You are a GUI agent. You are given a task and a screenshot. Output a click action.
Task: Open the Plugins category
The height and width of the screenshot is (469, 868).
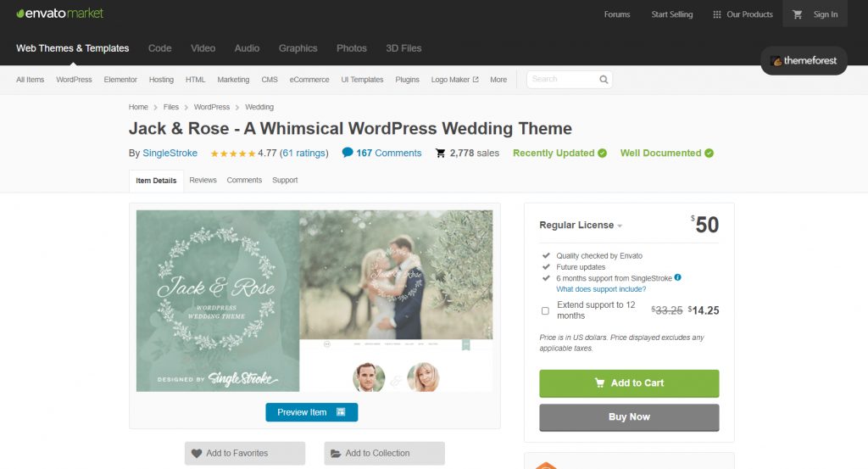pos(407,80)
